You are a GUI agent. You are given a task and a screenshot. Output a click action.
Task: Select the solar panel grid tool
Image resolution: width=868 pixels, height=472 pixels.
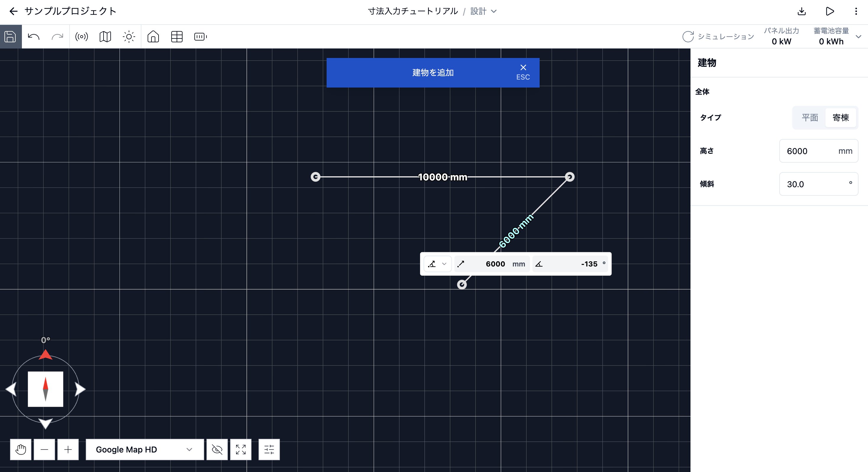177,36
